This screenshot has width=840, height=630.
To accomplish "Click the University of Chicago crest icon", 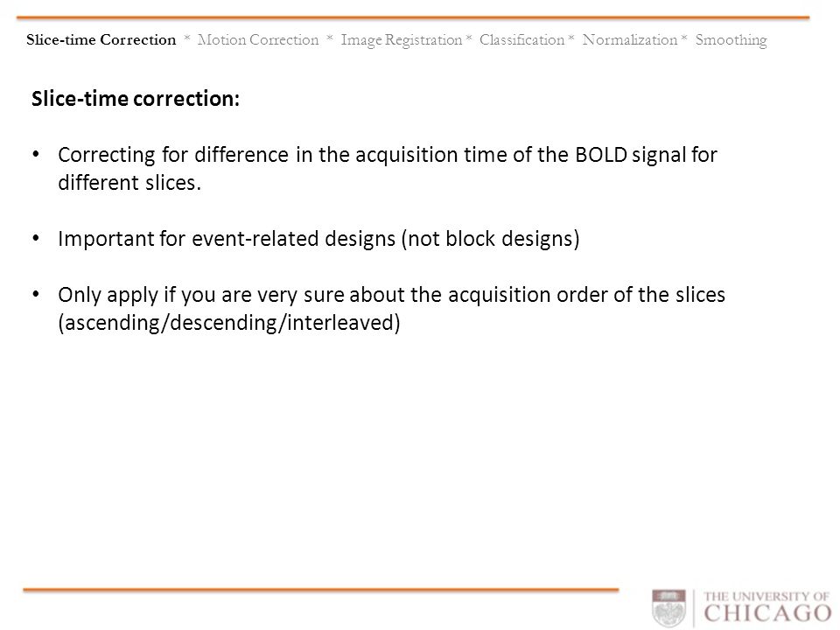I will tap(668, 608).
